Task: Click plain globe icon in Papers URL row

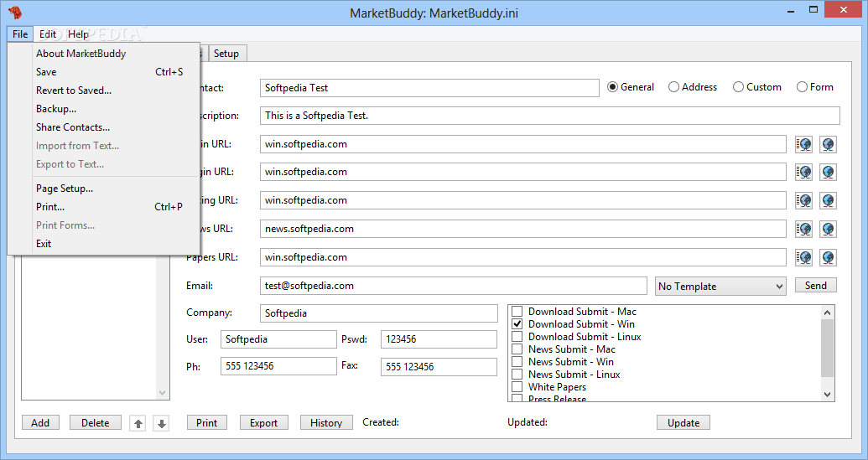Action: tap(828, 257)
